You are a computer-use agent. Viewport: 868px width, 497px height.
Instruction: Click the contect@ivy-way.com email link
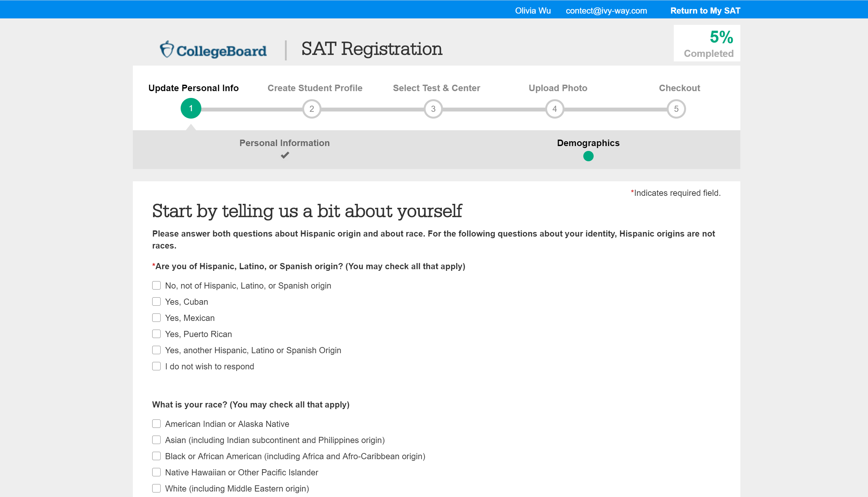[606, 11]
